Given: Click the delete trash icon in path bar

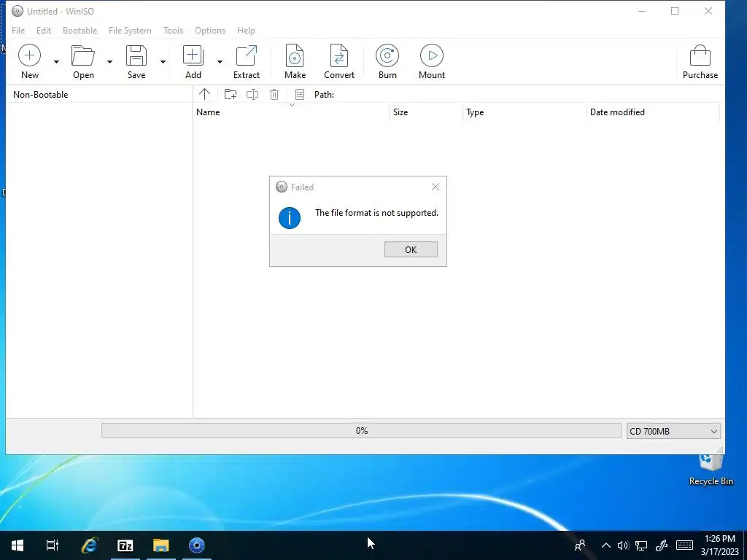Looking at the screenshot, I should coord(274,94).
